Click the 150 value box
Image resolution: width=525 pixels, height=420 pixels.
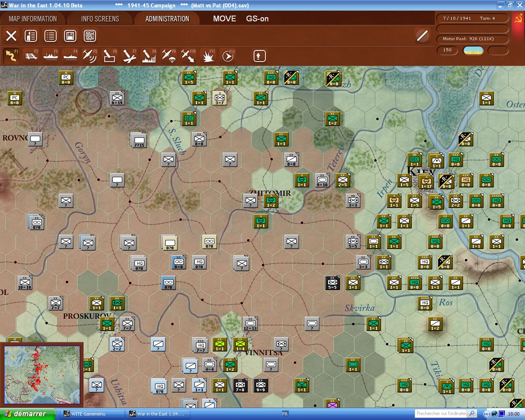[448, 50]
